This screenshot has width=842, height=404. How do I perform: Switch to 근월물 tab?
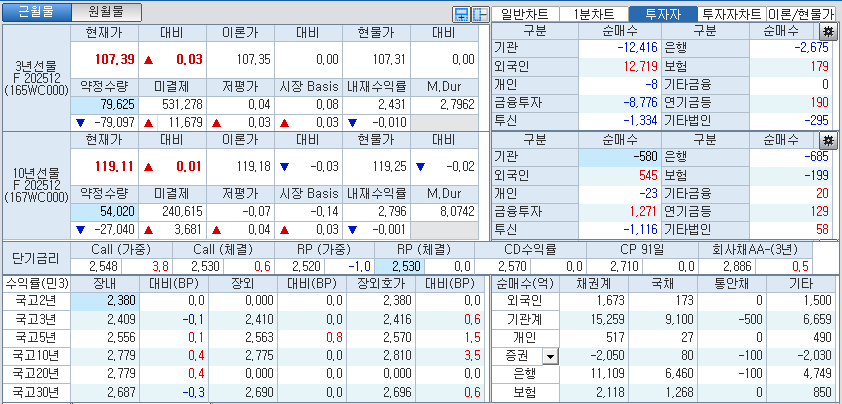[x=36, y=12]
